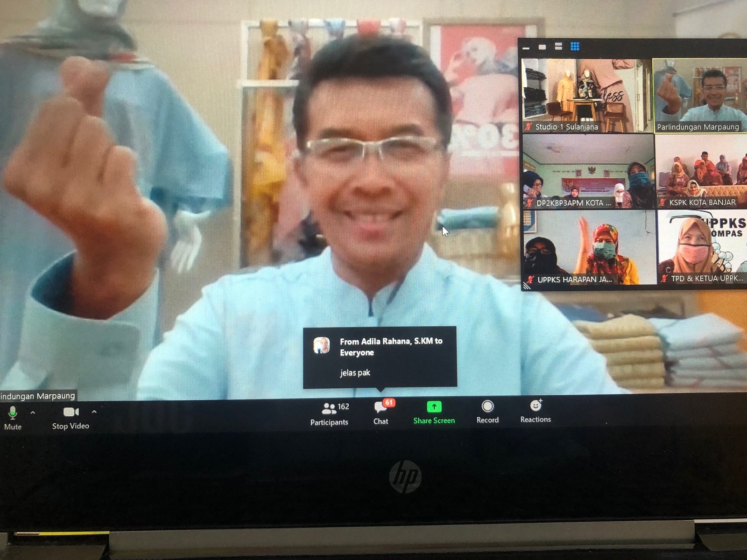Click the green Share Screen icon

coord(434,407)
